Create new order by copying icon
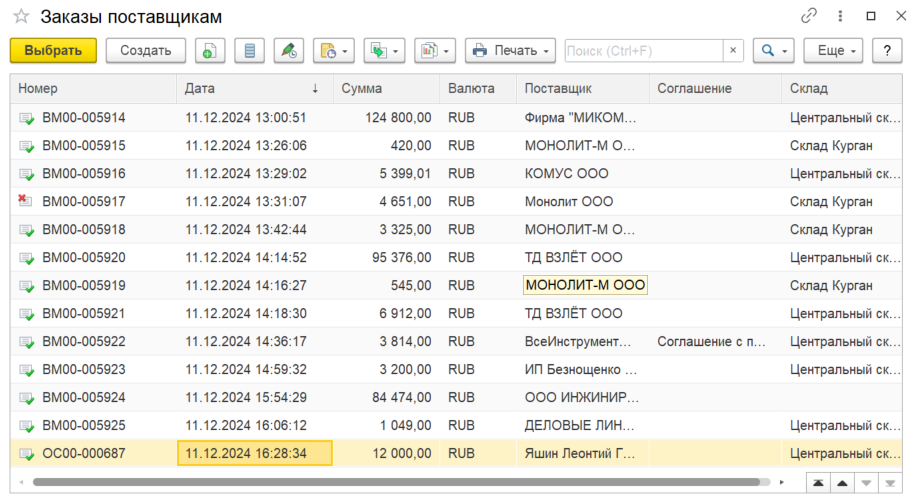The image size is (914, 499). pos(210,51)
